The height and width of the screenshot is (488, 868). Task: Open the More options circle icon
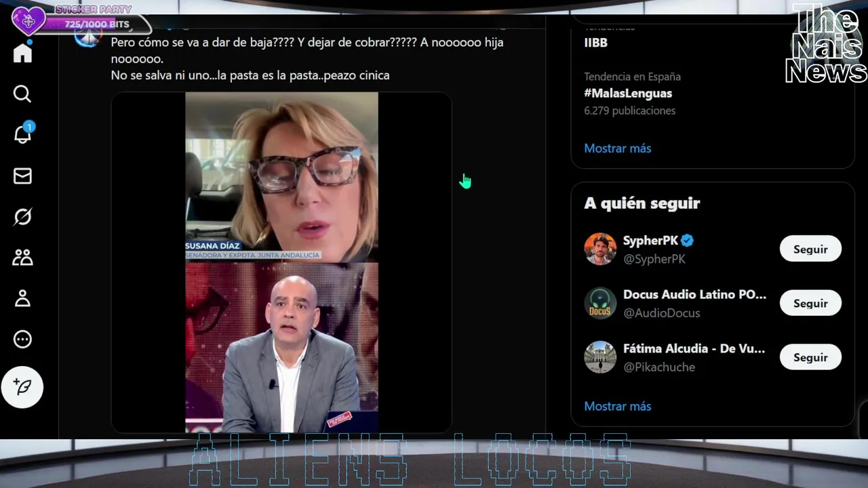[22, 339]
